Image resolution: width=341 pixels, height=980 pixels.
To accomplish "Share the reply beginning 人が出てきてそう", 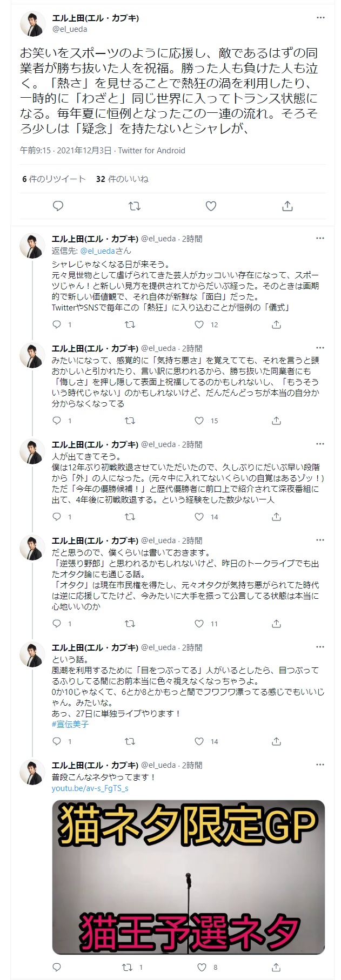I will (276, 517).
